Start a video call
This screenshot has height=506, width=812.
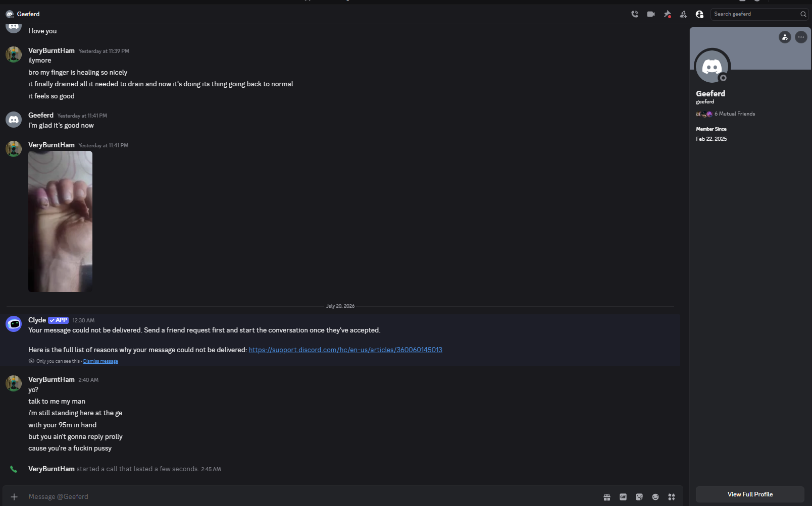tap(651, 14)
